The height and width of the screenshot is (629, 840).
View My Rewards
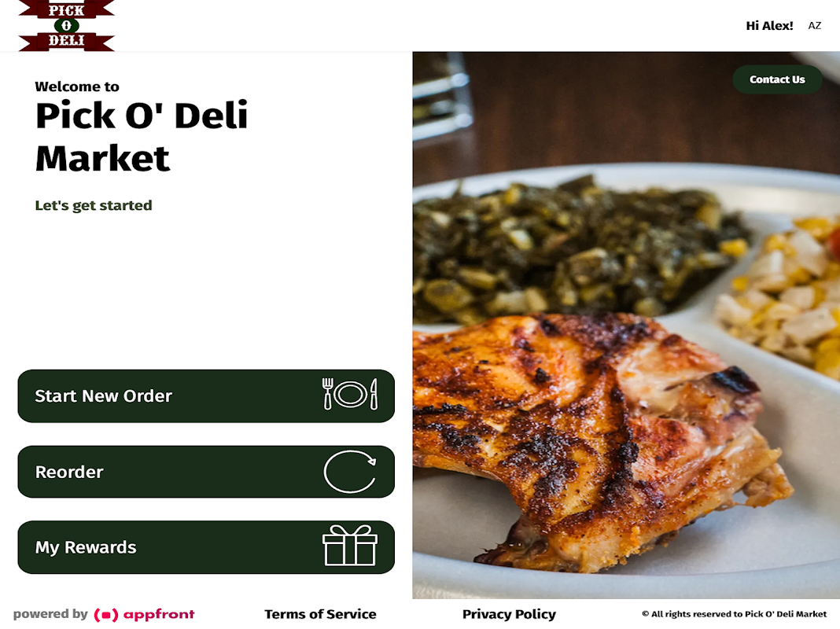[206, 547]
